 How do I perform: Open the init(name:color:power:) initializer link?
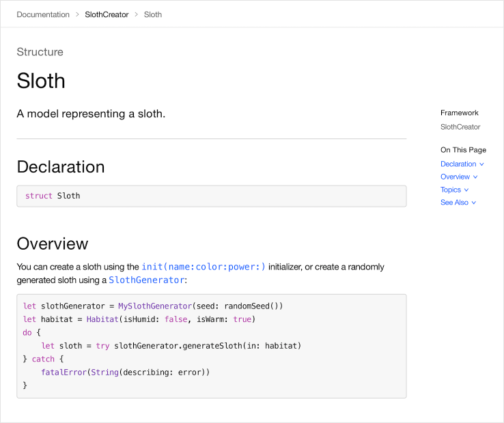point(204,267)
